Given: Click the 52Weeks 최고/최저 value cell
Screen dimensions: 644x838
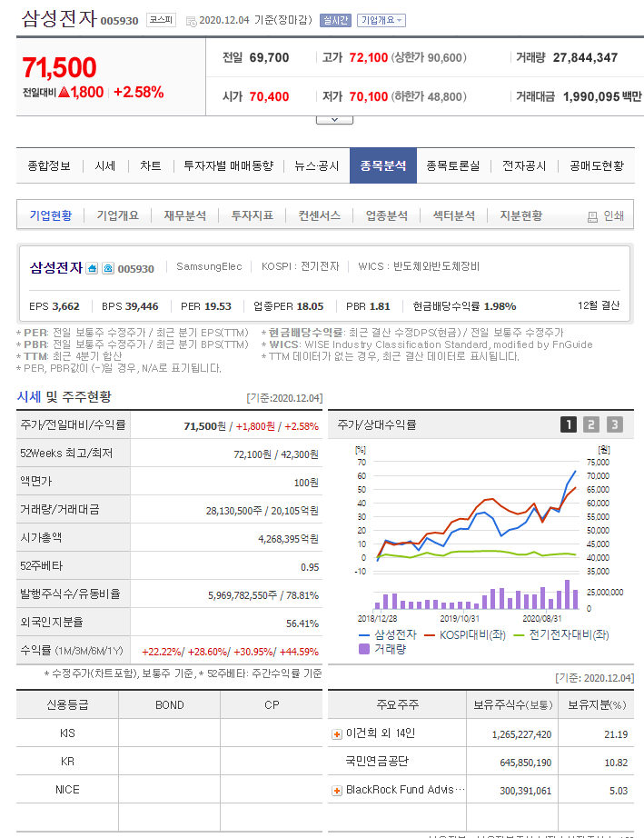Looking at the screenshot, I should click(x=226, y=454).
